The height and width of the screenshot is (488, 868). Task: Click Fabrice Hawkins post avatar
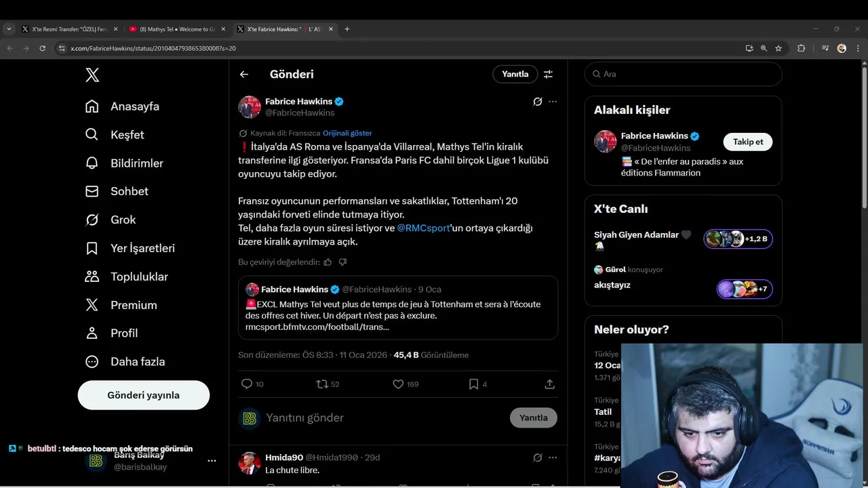[250, 107]
